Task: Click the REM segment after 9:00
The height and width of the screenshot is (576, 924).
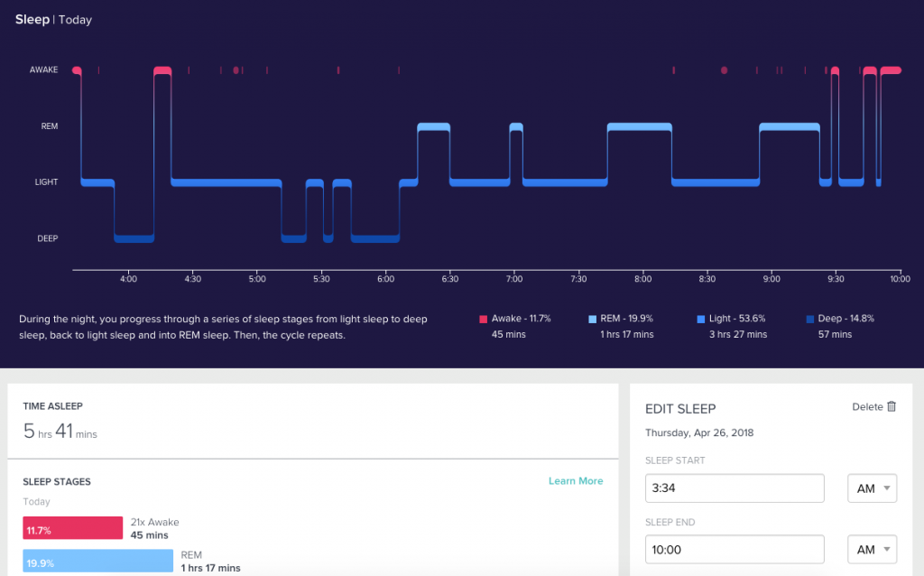Action: [790, 126]
